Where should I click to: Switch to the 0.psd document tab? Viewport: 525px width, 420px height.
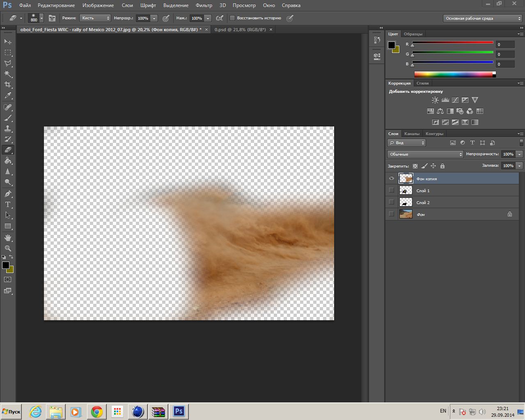tap(240, 30)
